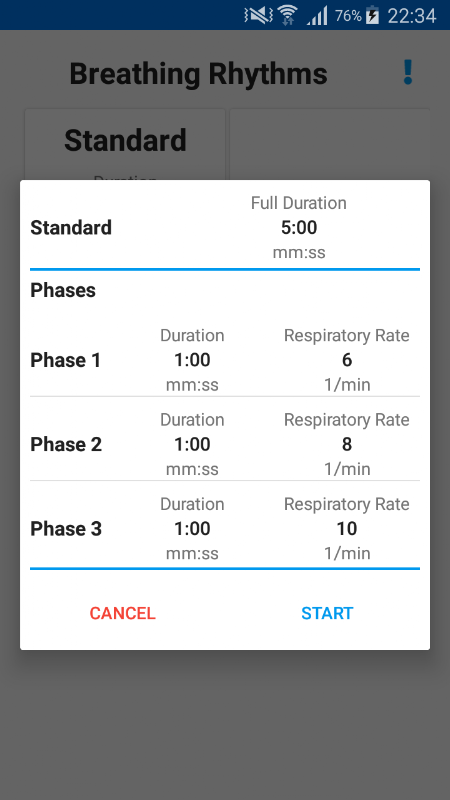The width and height of the screenshot is (450, 800).
Task: Change Phase 1 respiratory rate 6
Action: click(x=347, y=360)
